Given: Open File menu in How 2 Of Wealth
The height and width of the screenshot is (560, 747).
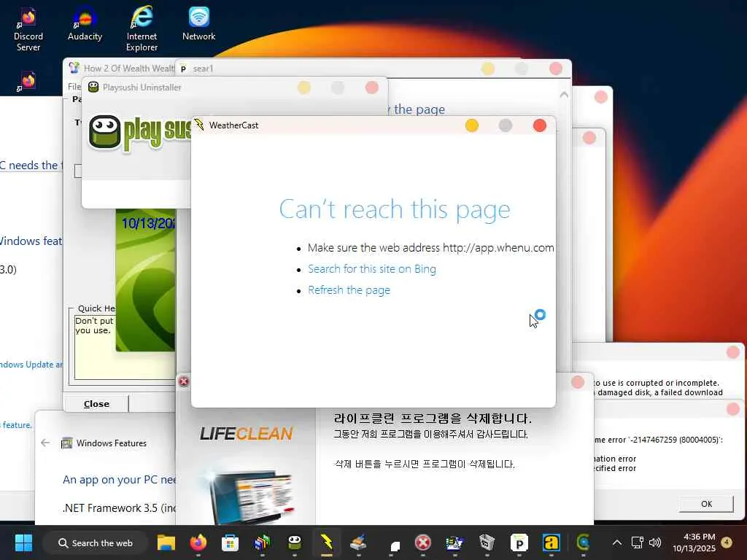Looking at the screenshot, I should click(74, 87).
